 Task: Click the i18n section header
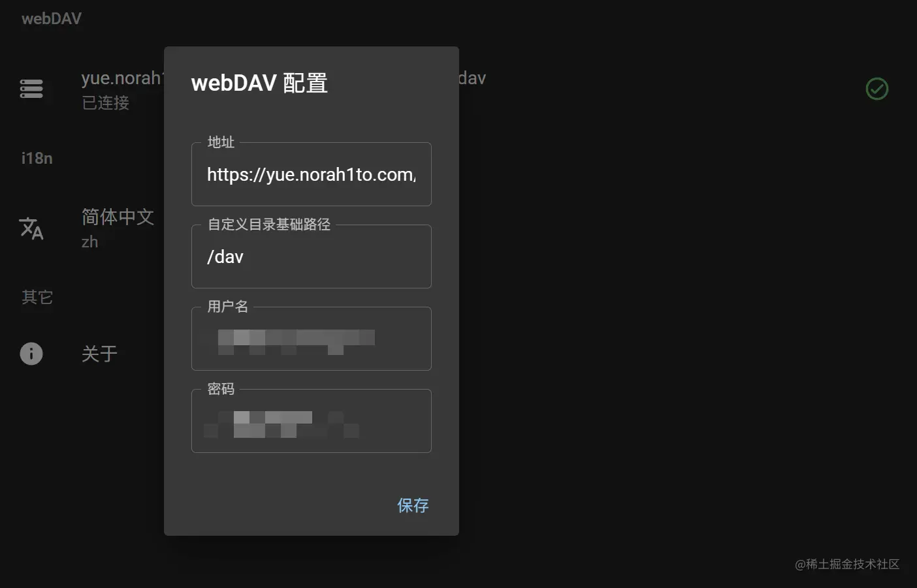(x=37, y=158)
